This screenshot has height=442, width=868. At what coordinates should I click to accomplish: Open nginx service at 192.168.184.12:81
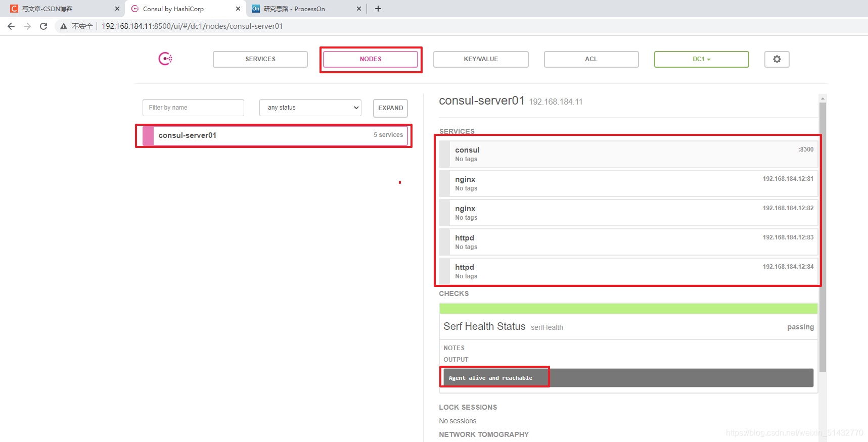click(628, 183)
